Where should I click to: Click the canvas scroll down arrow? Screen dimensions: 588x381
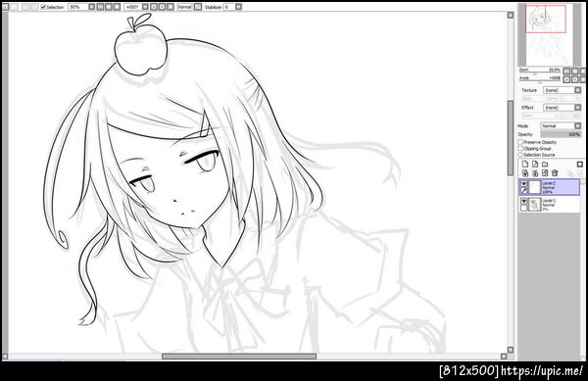click(511, 349)
